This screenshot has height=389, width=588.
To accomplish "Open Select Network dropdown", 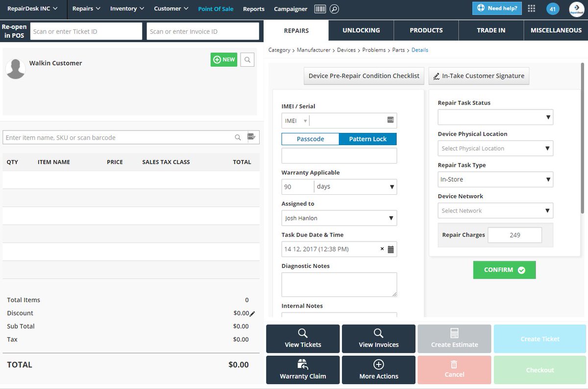I will tap(495, 210).
